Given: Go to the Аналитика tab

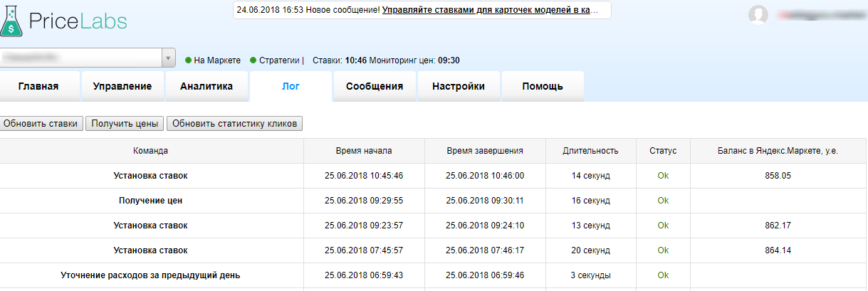Looking at the screenshot, I should (206, 87).
